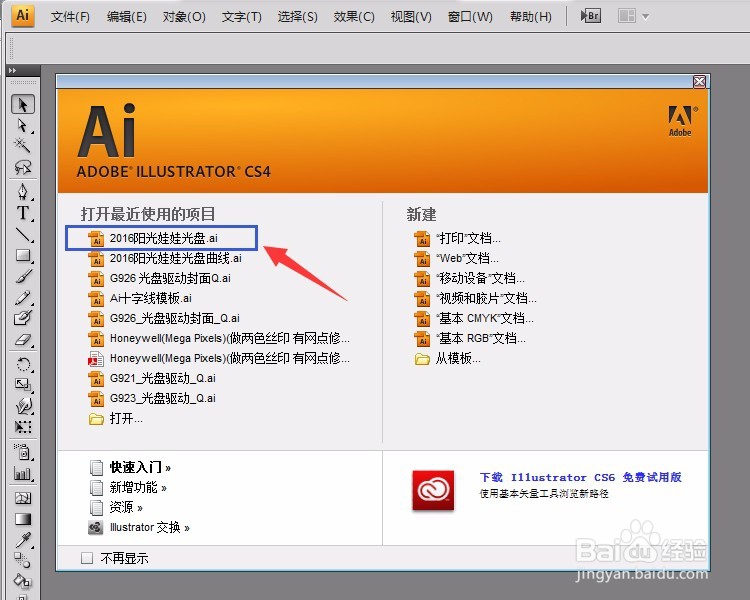This screenshot has height=600, width=750.
Task: Open the 选择(S) menu
Action: tap(298, 17)
